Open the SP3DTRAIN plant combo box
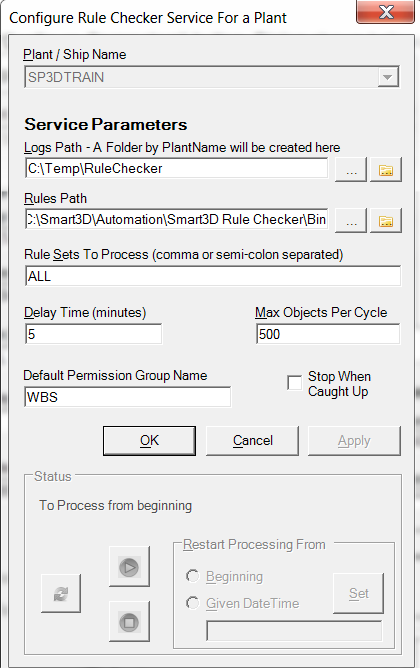The image size is (420, 668). pyautogui.click(x=212, y=77)
